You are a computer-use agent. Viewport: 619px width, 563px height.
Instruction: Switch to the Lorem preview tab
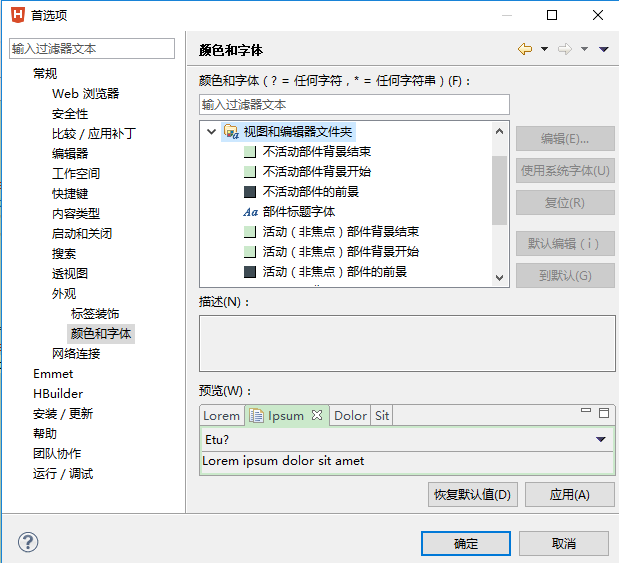pyautogui.click(x=221, y=416)
